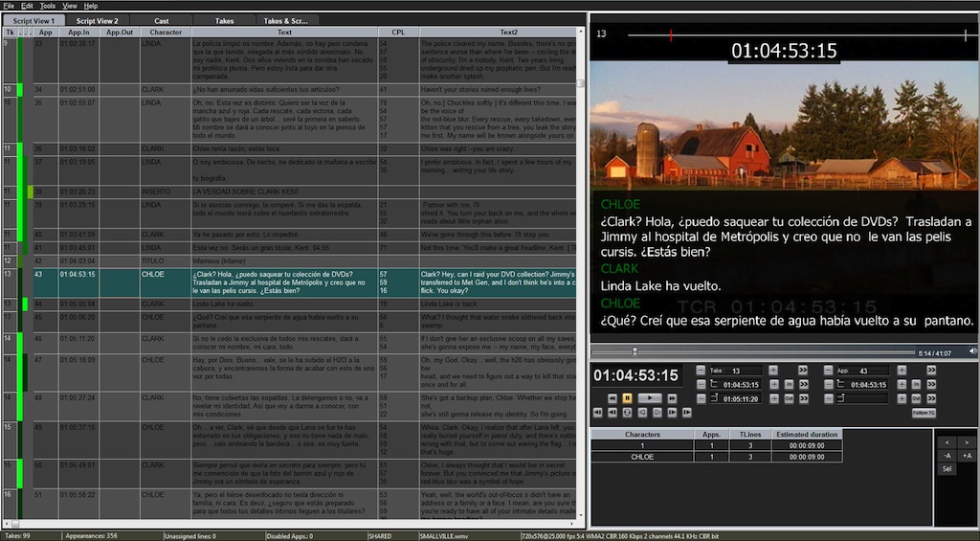Screen dimensions: 980x541
Task: Decrease take in-point 01:04:53:15 with minus
Action: (701, 385)
